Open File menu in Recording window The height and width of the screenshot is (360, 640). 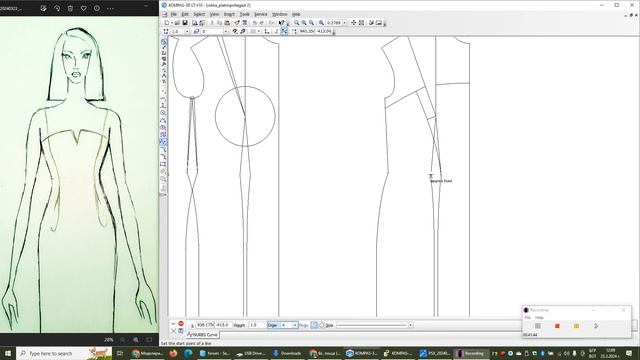tap(527, 318)
